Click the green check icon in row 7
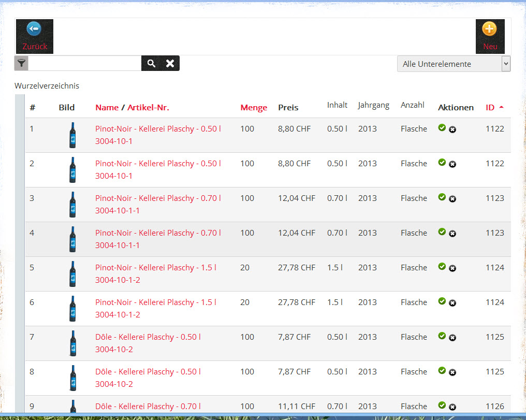Viewport: 526px width, 420px height. pyautogui.click(x=442, y=336)
